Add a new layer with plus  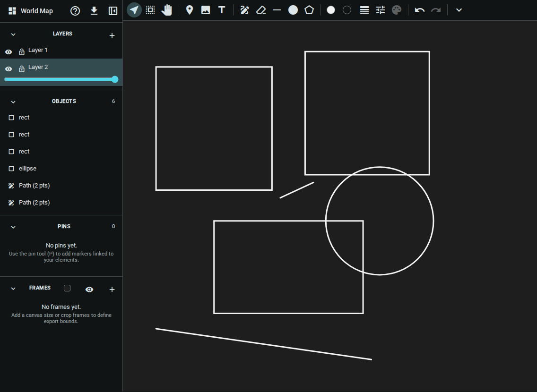pyautogui.click(x=112, y=35)
